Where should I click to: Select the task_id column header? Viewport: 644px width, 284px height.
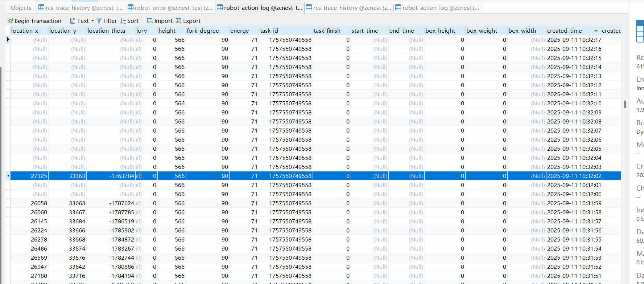click(269, 31)
